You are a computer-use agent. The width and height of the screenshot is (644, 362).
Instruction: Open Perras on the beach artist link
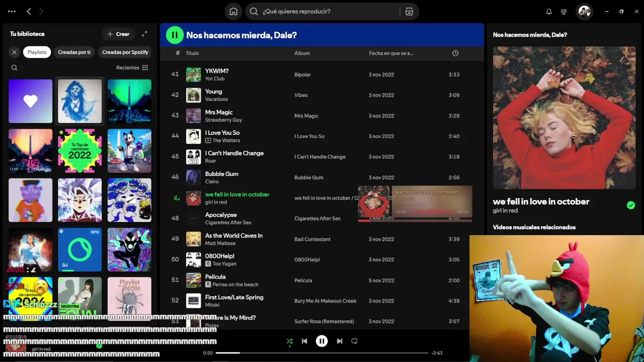pos(235,285)
